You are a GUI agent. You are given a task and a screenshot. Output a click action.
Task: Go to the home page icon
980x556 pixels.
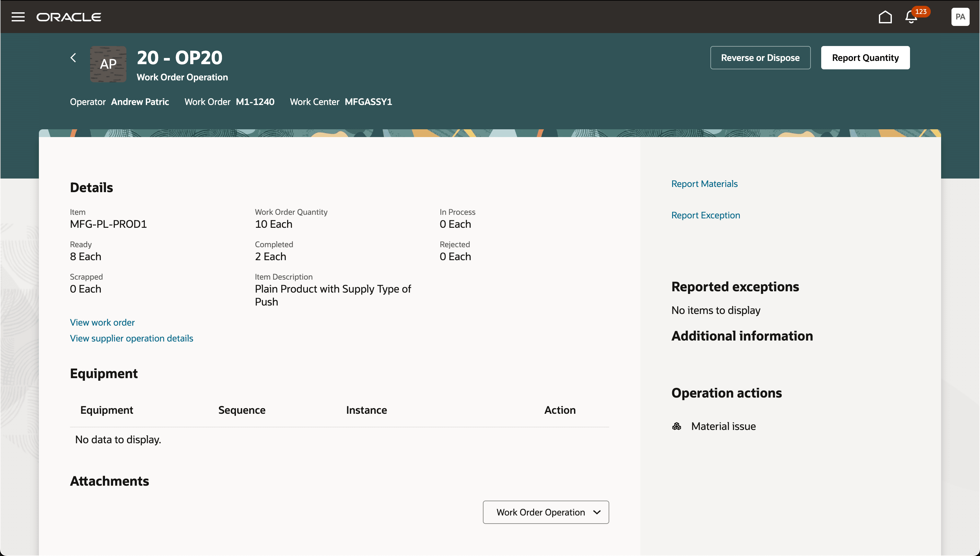[x=885, y=17]
